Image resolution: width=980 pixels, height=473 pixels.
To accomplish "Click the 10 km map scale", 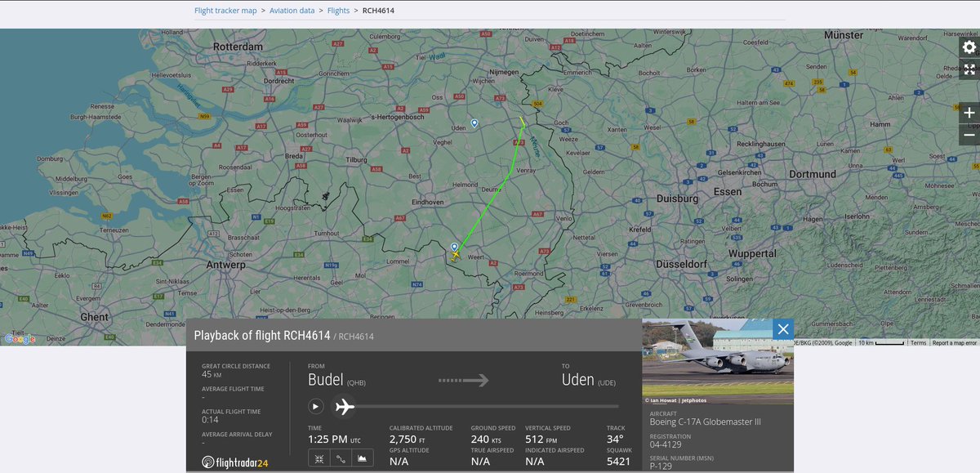I will click(x=881, y=343).
